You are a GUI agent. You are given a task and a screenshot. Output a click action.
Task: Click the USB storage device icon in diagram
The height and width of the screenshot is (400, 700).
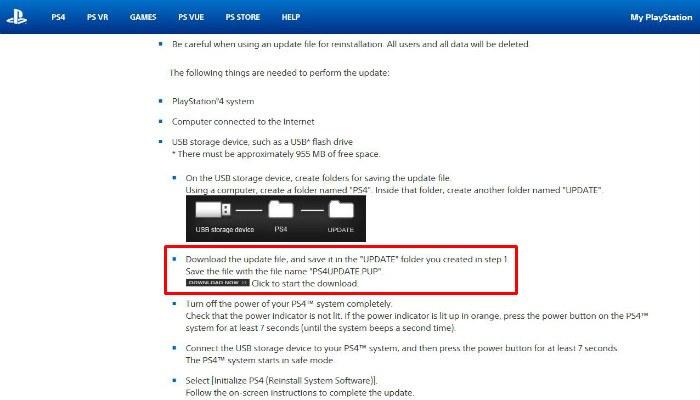213,211
